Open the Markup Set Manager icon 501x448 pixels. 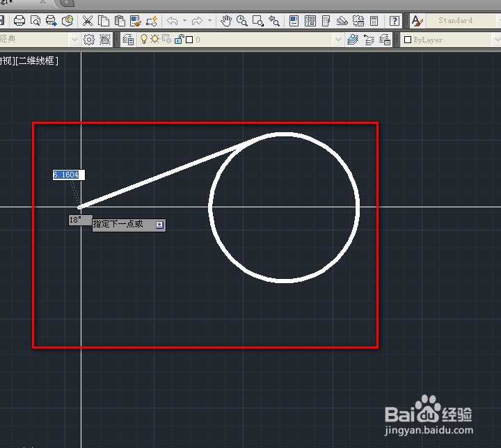(358, 21)
